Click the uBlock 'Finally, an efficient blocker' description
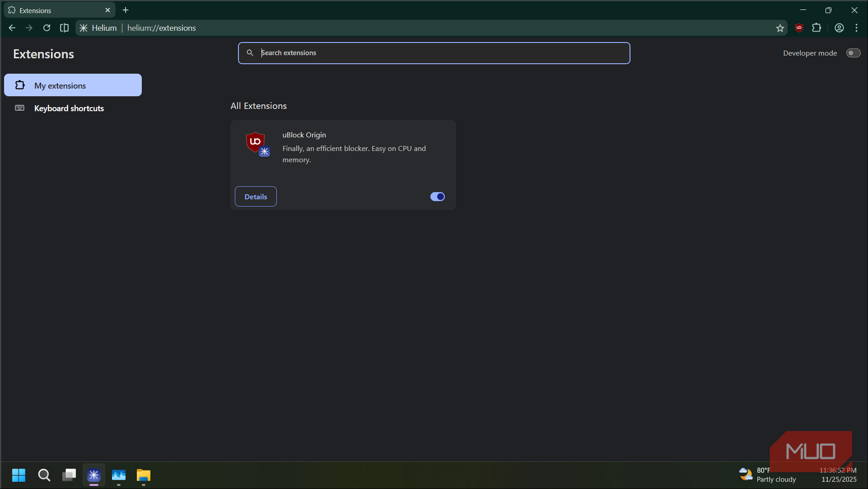The height and width of the screenshot is (489, 868). coord(354,154)
